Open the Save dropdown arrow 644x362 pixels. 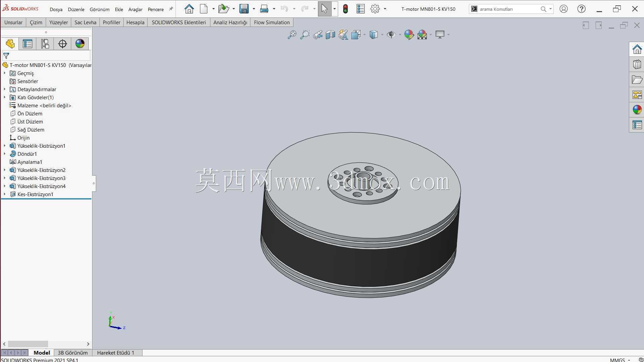pyautogui.click(x=254, y=9)
